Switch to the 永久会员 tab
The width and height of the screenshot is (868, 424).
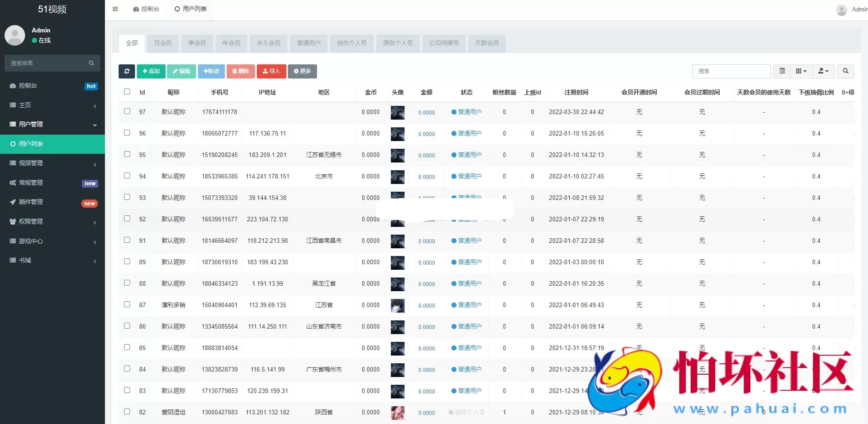[x=269, y=43]
